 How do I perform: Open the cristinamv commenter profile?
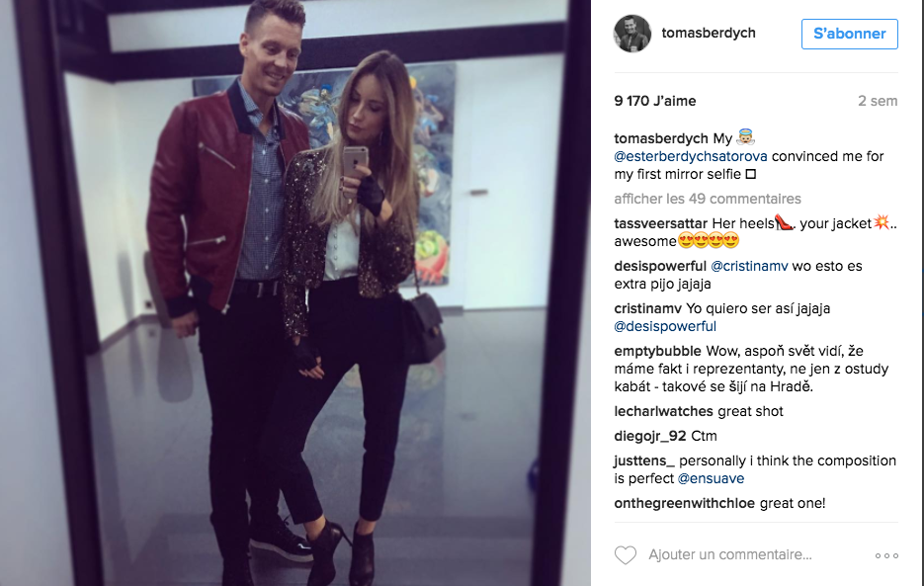click(x=647, y=308)
